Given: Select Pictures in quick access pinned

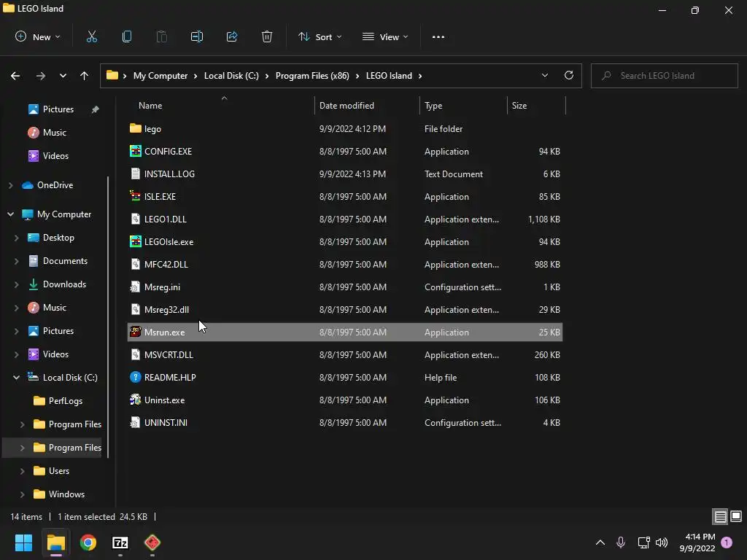Looking at the screenshot, I should click(x=58, y=109).
